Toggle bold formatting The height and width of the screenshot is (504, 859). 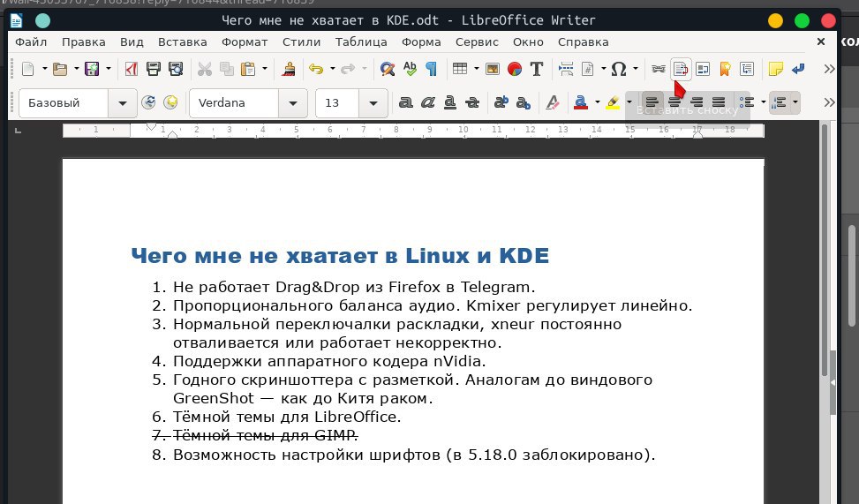point(406,102)
